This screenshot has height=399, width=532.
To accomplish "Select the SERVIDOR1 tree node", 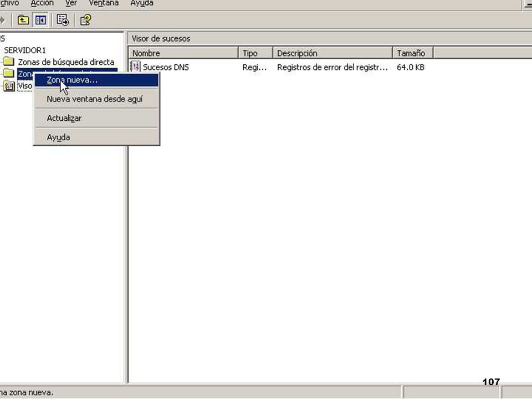I will [x=25, y=50].
